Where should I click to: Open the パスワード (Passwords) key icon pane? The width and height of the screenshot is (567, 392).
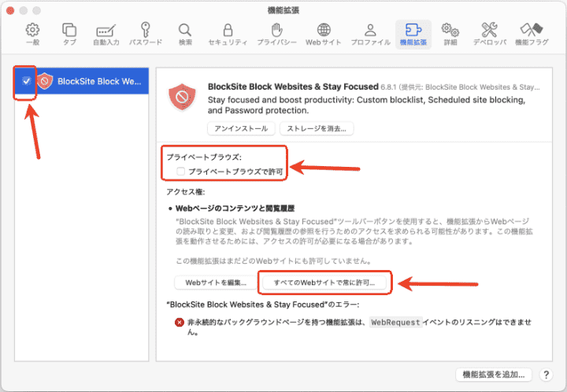pos(146,35)
